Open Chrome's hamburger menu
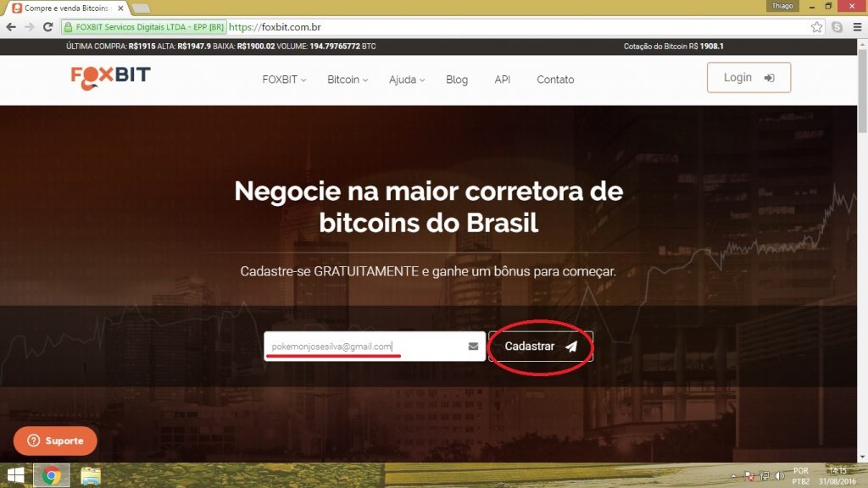Screen dimensions: 868x488 (x=857, y=27)
